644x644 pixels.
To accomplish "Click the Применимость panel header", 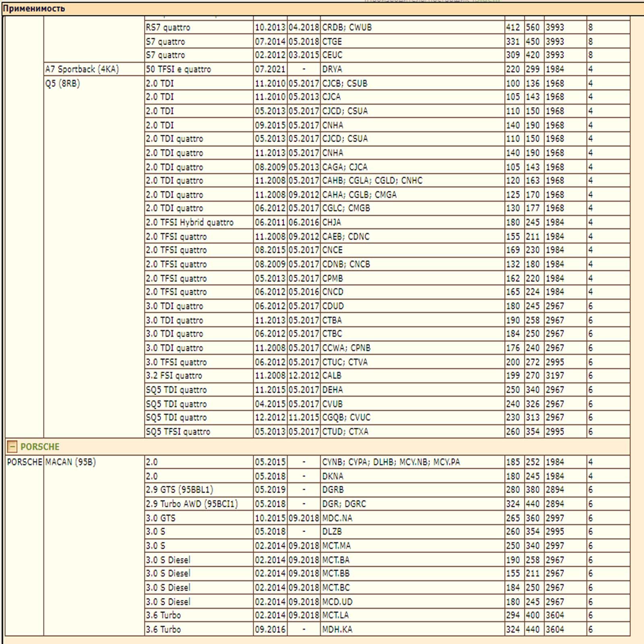I will click(34, 8).
